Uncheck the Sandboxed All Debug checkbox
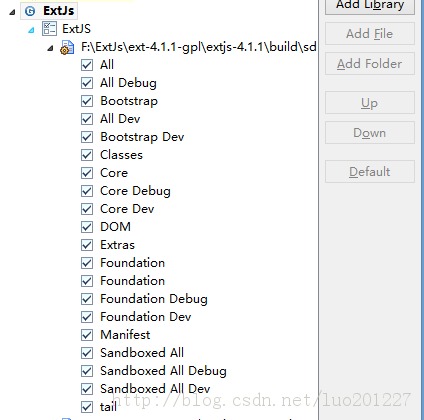The height and width of the screenshot is (420, 424). pos(87,371)
